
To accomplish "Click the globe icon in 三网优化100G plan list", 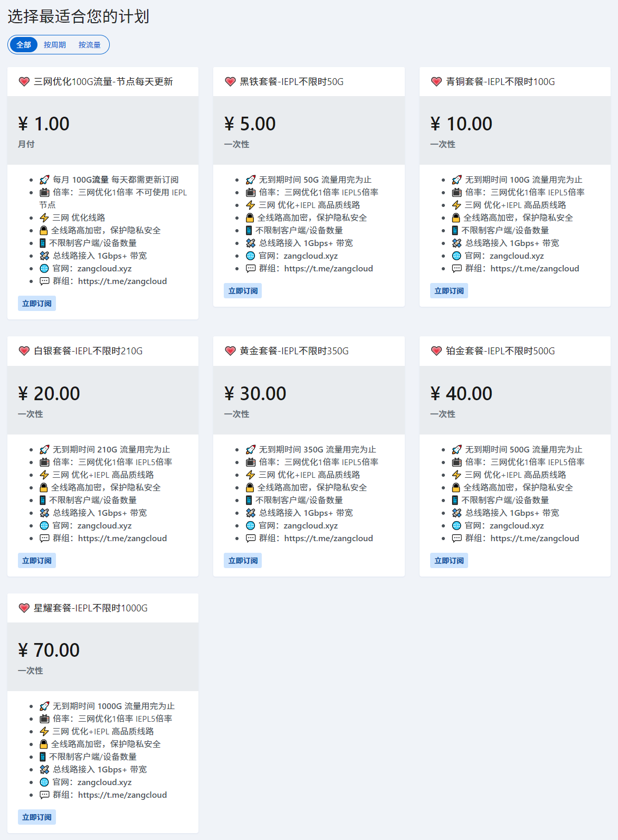I will point(44,269).
